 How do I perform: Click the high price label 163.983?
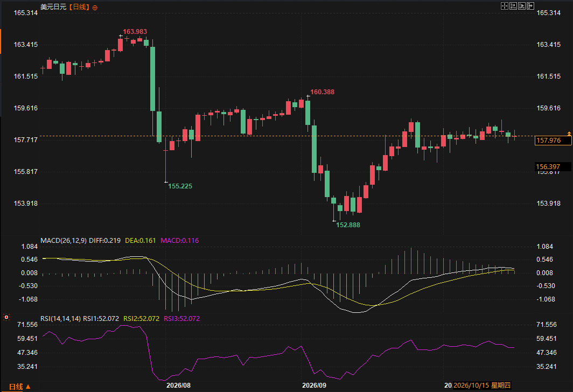pos(135,32)
